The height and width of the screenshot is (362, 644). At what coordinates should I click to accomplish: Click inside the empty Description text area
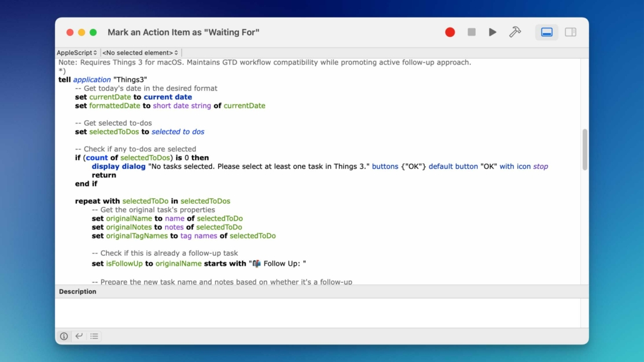[x=321, y=313]
